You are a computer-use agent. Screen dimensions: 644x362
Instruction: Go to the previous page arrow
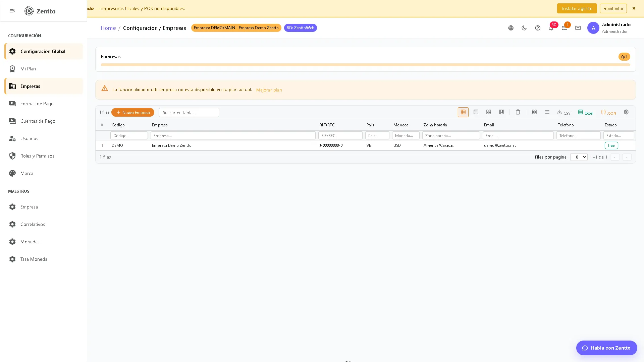[x=614, y=157]
